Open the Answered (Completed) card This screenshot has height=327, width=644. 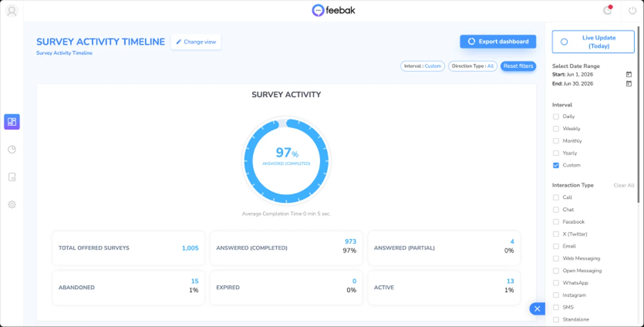point(286,248)
